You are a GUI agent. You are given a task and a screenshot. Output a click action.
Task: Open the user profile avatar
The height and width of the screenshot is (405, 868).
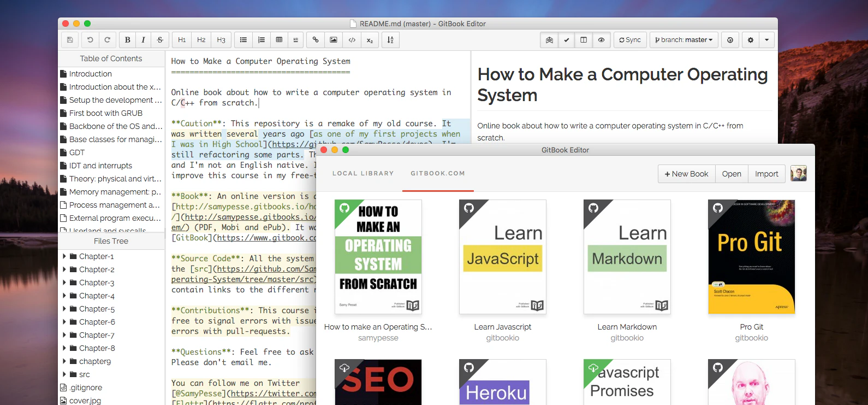pos(799,174)
